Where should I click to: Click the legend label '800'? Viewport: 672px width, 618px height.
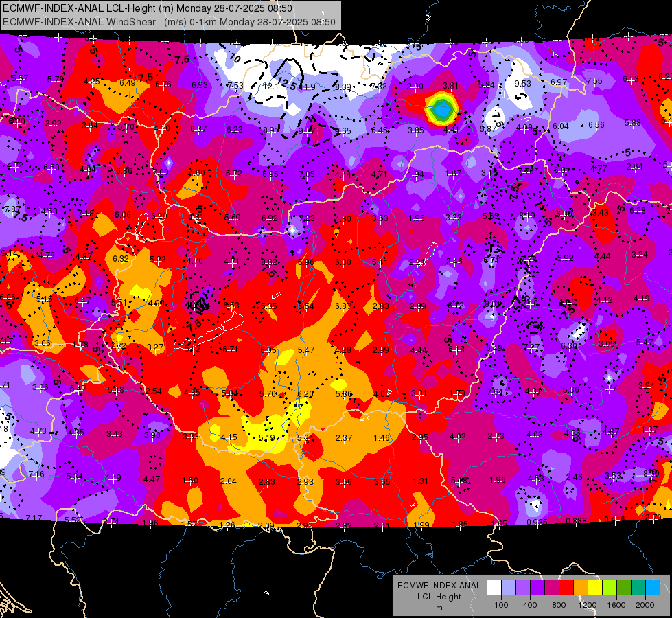pyautogui.click(x=559, y=605)
